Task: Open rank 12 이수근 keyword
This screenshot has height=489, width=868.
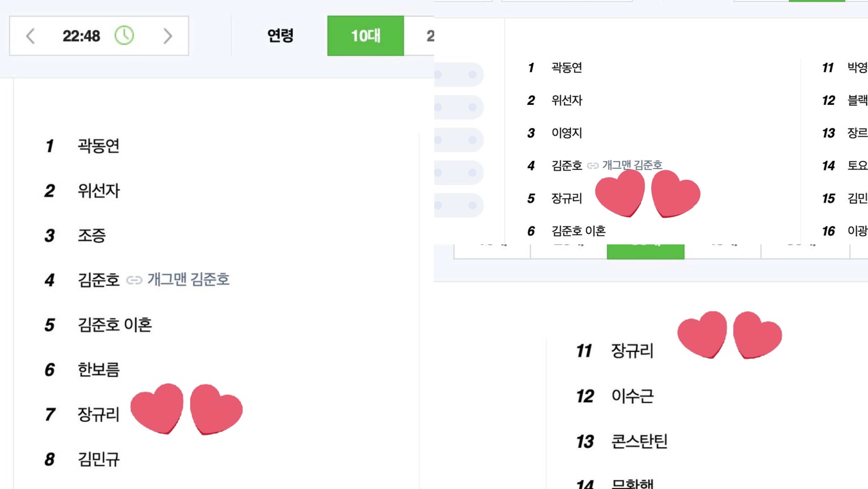Action: (x=633, y=396)
